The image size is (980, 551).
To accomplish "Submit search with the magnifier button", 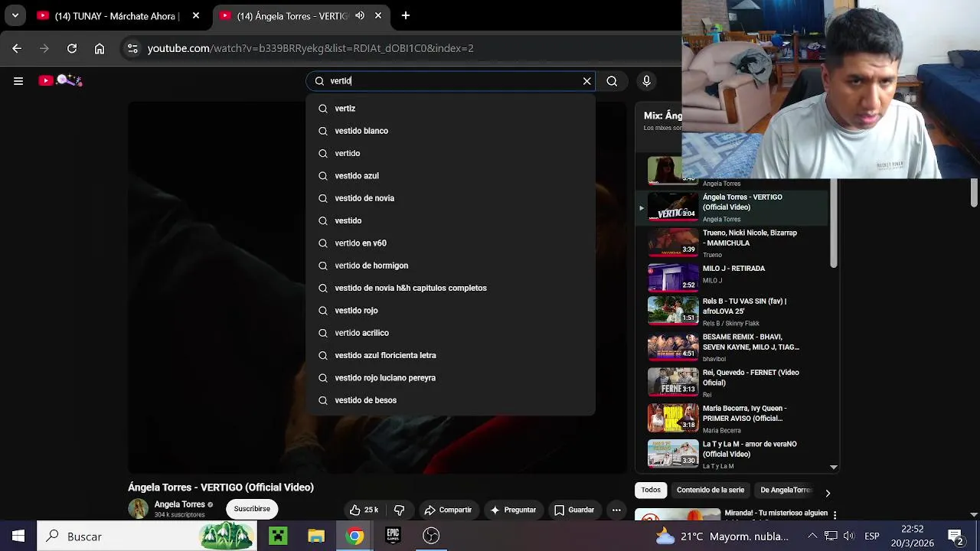I will click(612, 81).
